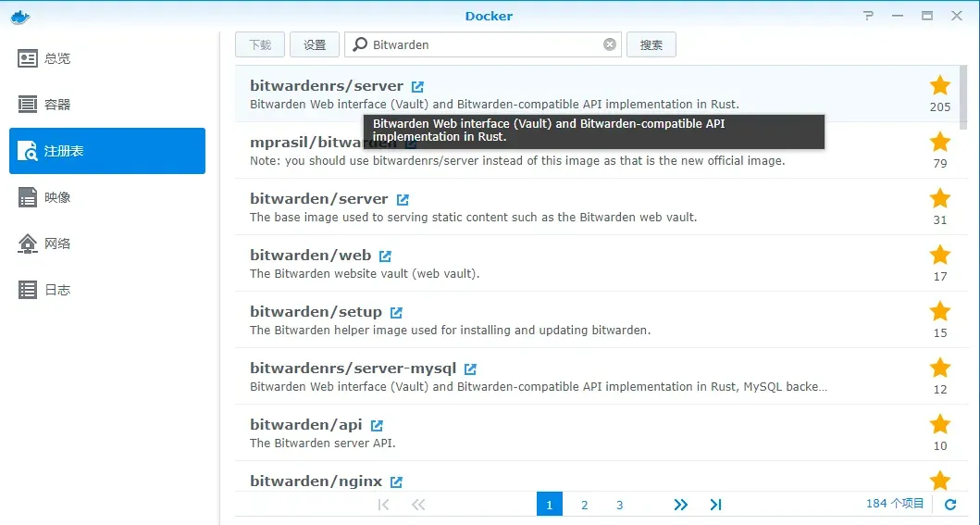
Task: Click the star count 205
Action: coord(940,106)
